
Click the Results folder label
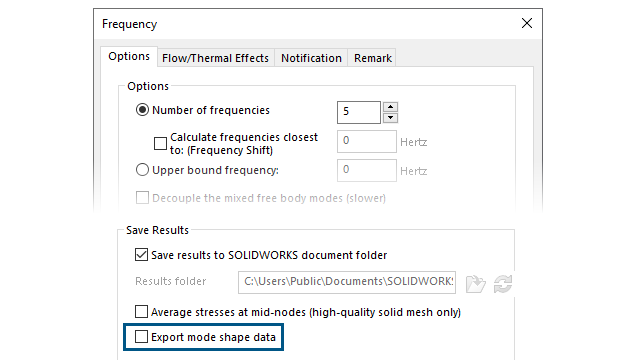[171, 281]
